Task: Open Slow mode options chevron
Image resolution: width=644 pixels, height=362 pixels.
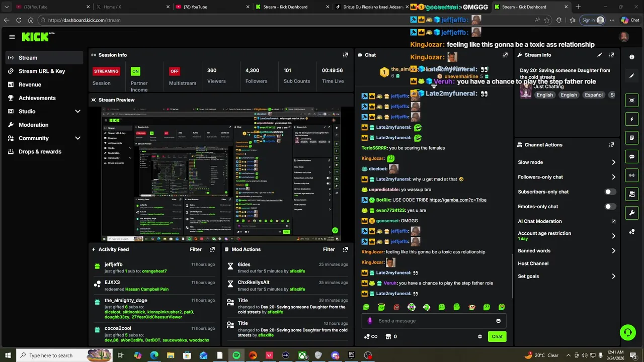Action: tap(613, 162)
